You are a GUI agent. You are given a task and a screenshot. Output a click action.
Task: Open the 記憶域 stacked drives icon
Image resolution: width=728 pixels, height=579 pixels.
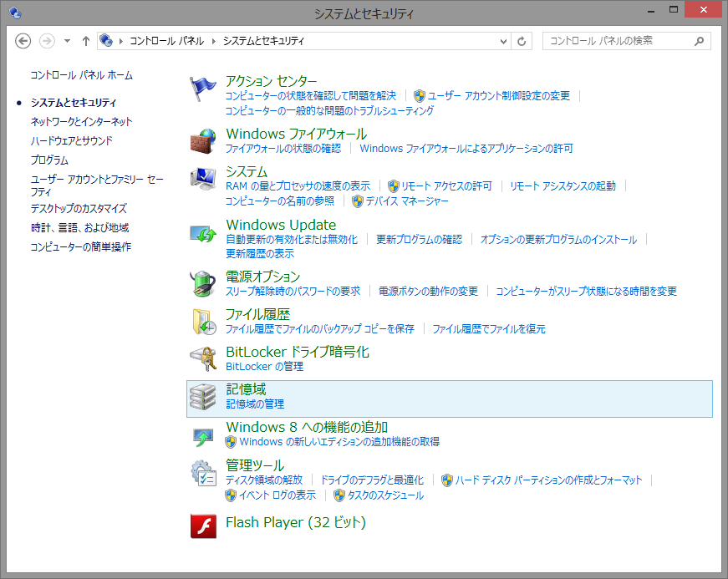click(x=203, y=397)
